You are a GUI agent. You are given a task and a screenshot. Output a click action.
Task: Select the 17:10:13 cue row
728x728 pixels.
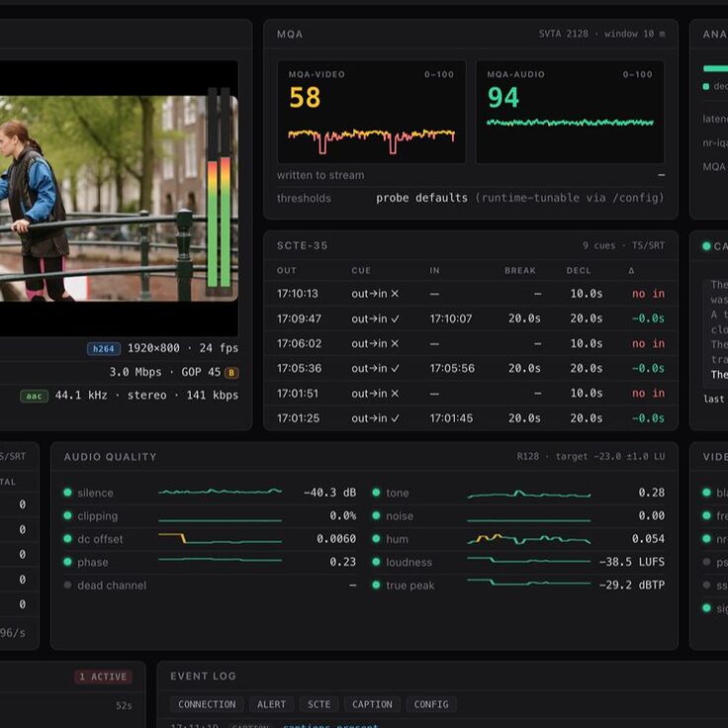click(x=471, y=294)
